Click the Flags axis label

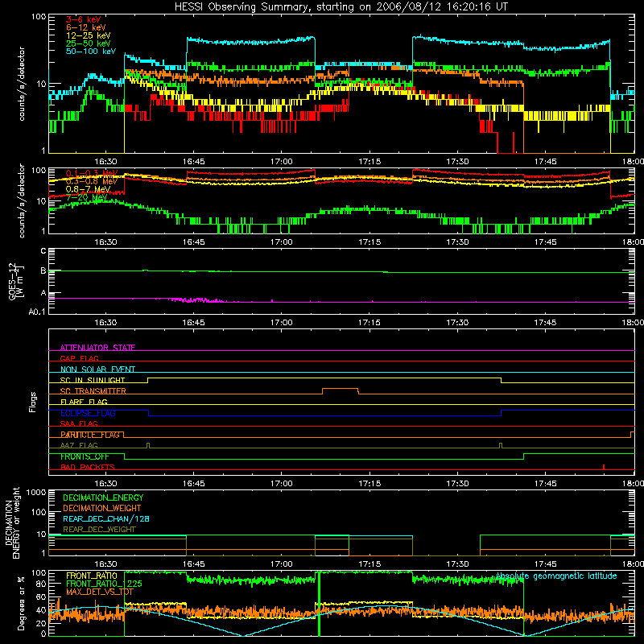[33, 402]
